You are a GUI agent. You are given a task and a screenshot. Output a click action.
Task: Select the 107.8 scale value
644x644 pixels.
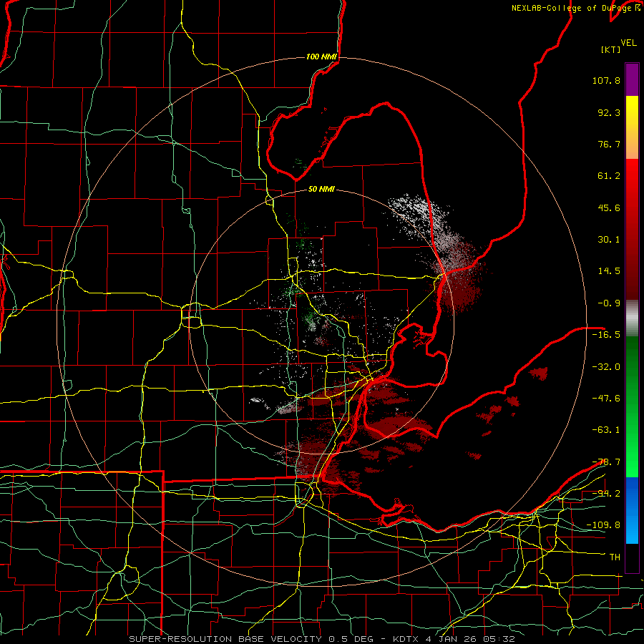point(606,80)
